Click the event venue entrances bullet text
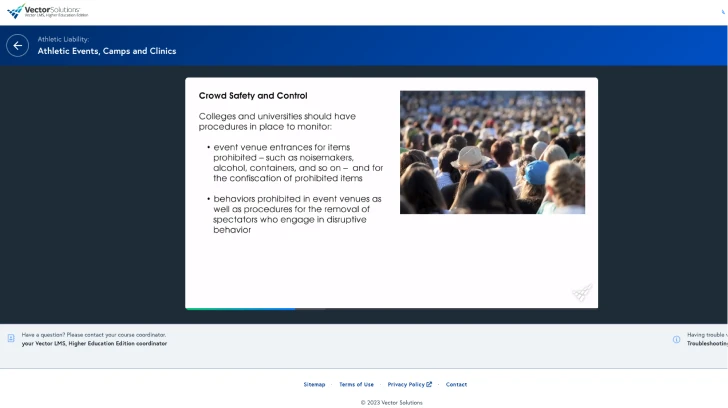 point(297,162)
